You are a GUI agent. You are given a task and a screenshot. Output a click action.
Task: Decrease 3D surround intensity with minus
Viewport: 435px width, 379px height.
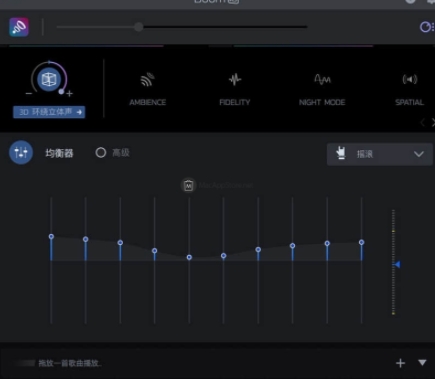coord(29,93)
